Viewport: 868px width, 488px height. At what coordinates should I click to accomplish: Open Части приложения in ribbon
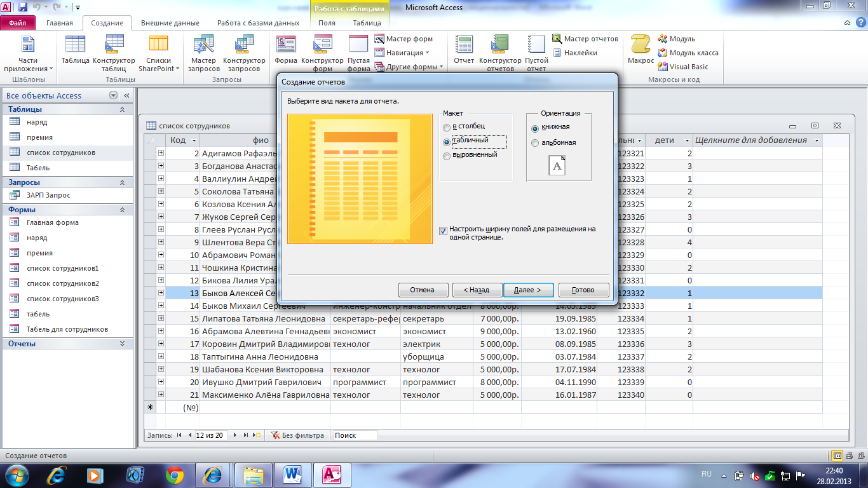[x=29, y=53]
